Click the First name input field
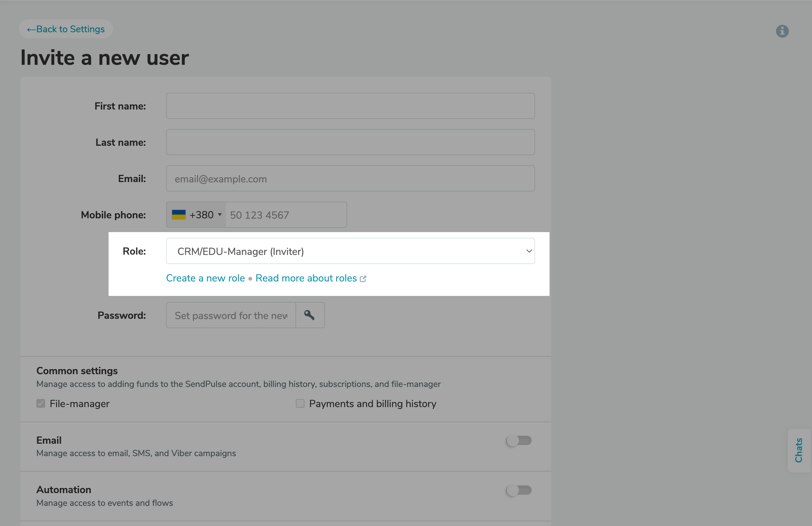Screen dimensions: 812x526 click(351, 106)
